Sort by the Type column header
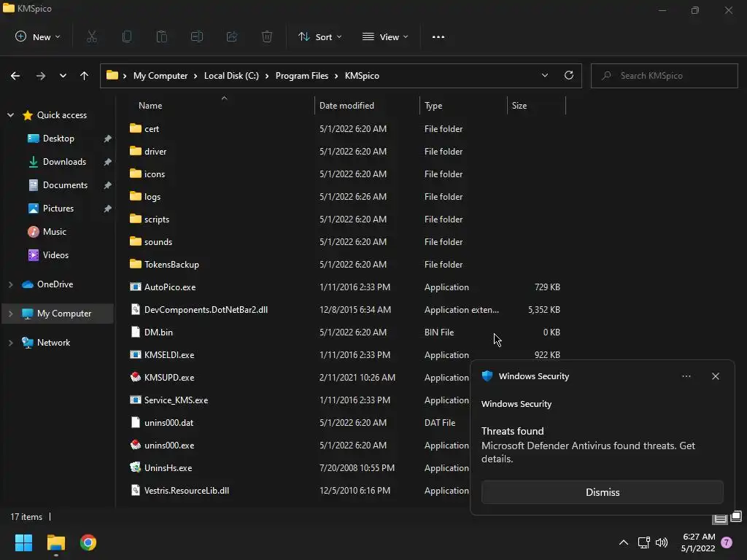 [x=433, y=106]
